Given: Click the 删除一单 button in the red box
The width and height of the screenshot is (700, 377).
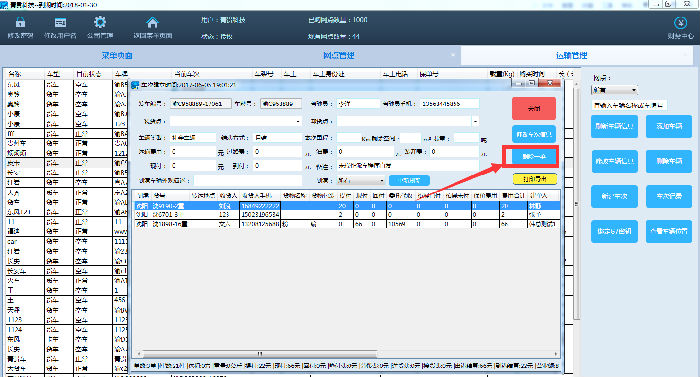Looking at the screenshot, I should [534, 157].
